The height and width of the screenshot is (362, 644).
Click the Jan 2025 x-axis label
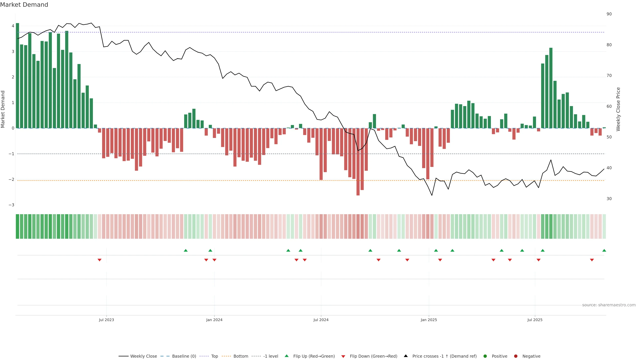pyautogui.click(x=428, y=320)
